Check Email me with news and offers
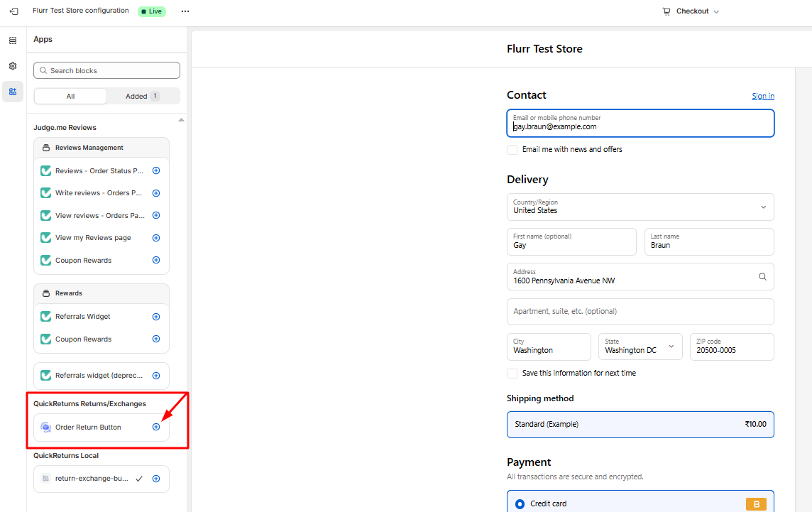This screenshot has width=812, height=512. coord(512,150)
